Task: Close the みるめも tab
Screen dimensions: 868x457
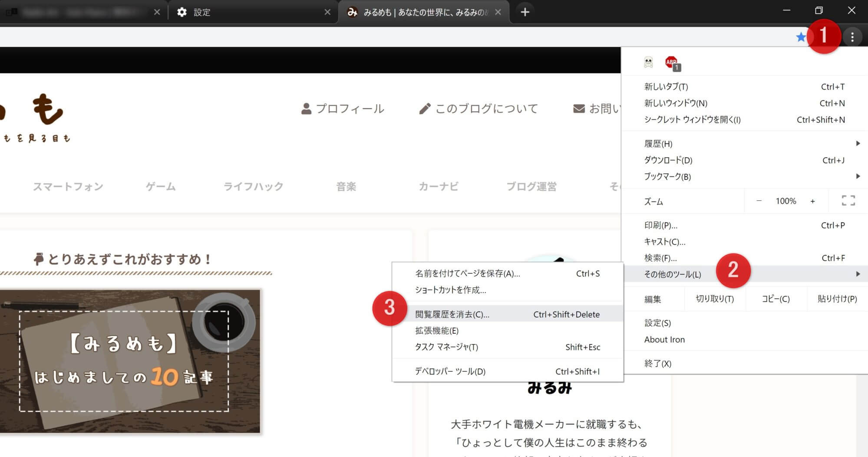Action: 498,12
